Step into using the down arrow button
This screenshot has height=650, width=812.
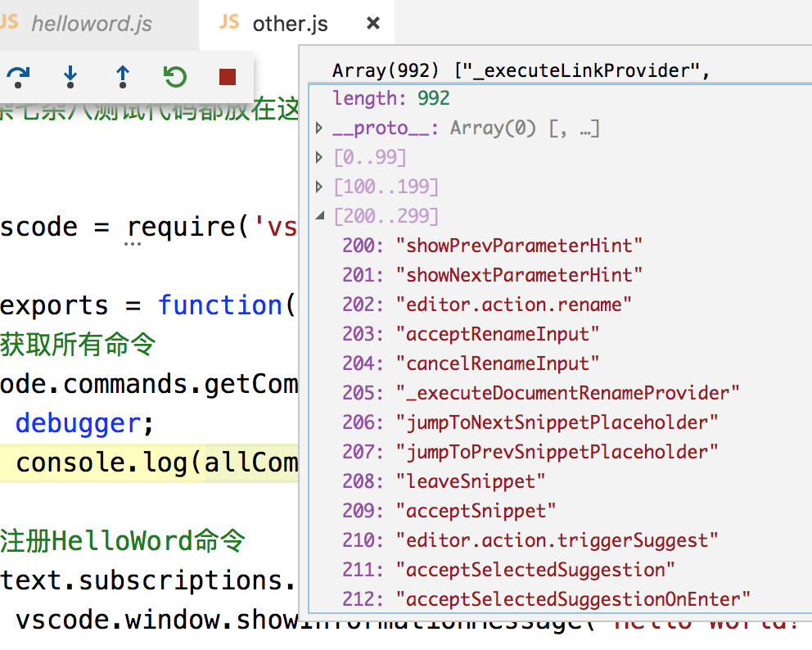(70, 77)
